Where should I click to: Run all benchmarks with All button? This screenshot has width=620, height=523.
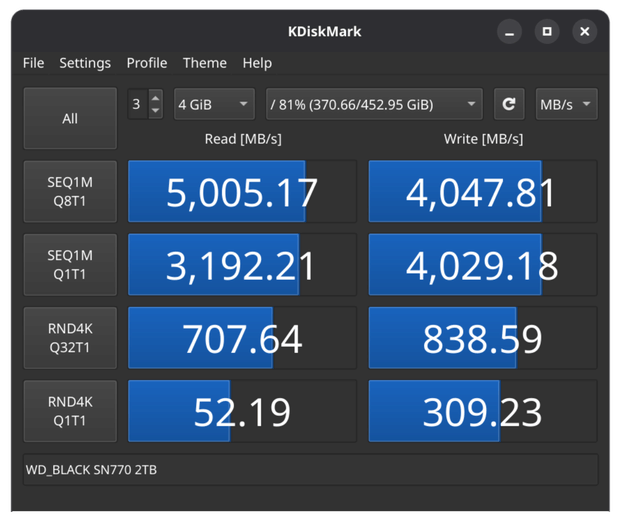(x=70, y=118)
